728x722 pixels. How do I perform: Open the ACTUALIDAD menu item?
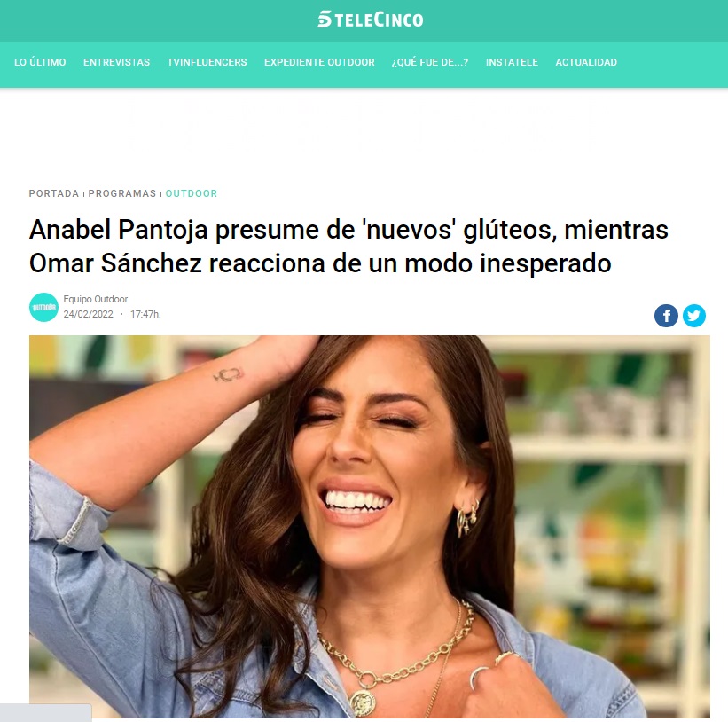[586, 62]
